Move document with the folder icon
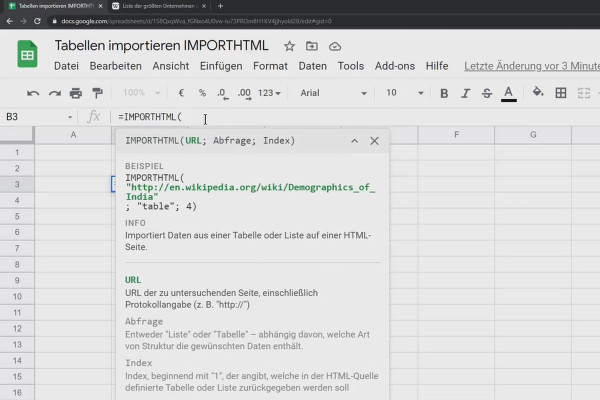 coord(311,46)
